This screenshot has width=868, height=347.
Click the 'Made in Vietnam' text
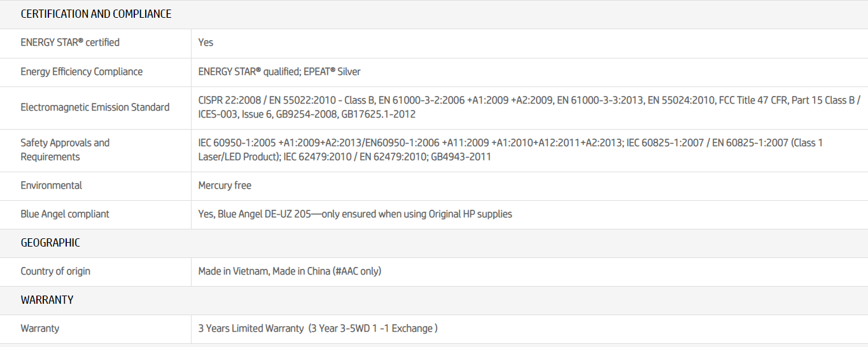click(x=233, y=271)
